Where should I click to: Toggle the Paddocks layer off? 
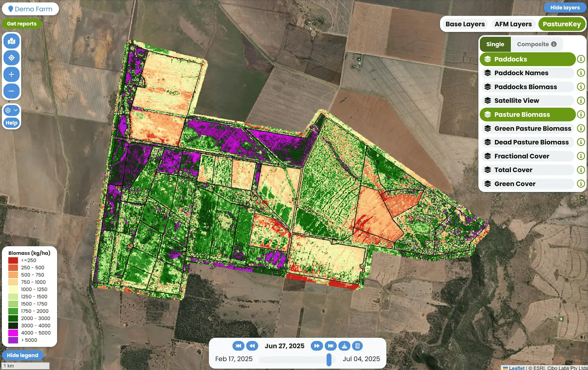(527, 59)
